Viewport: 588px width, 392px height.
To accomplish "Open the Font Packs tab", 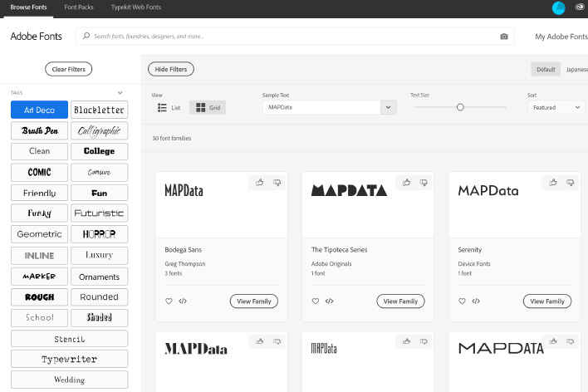I will pos(79,7).
